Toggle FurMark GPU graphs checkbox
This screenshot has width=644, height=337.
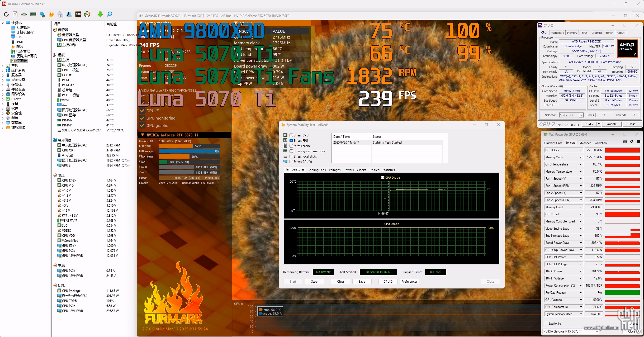pos(143,125)
